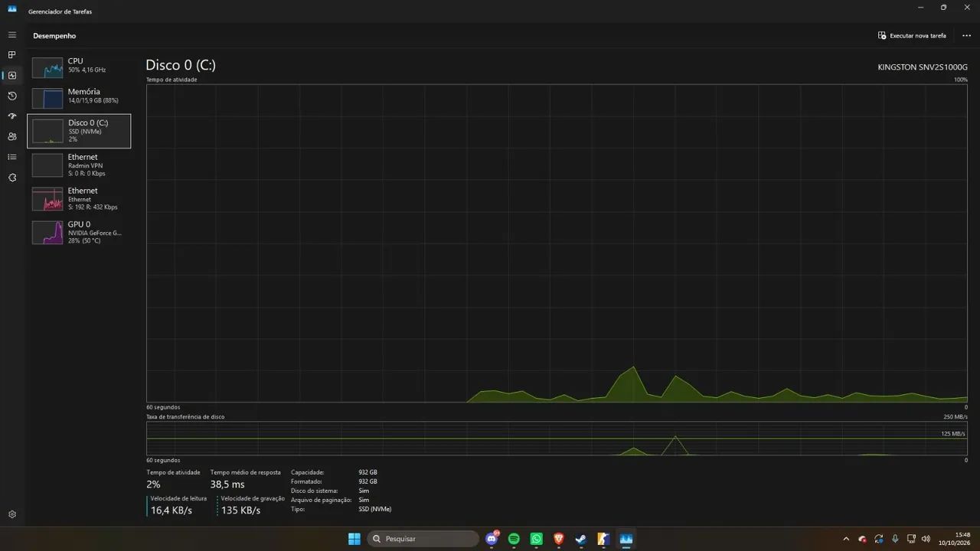The image size is (980, 551).
Task: Open the Serviços puzzle icon
Action: 12,178
